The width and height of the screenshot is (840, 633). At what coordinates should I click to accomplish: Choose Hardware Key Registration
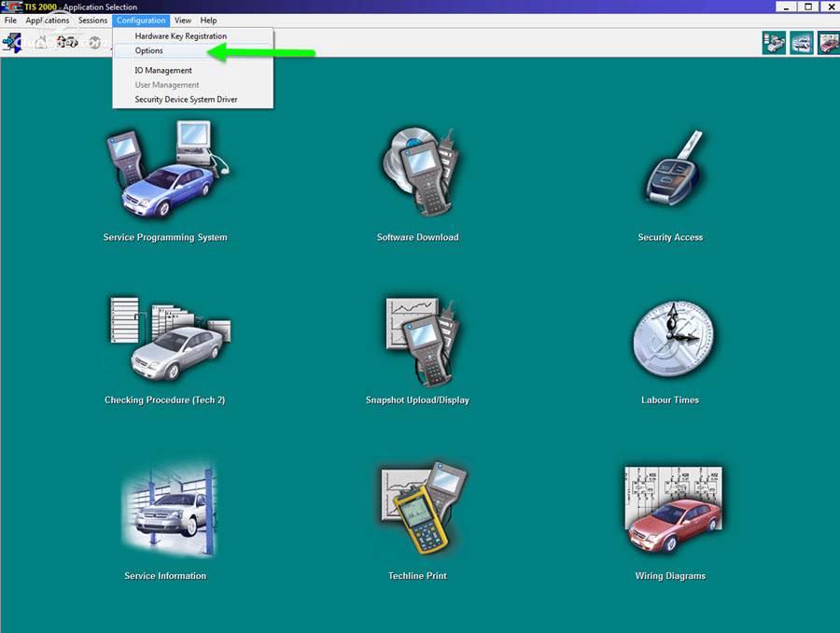193,35
